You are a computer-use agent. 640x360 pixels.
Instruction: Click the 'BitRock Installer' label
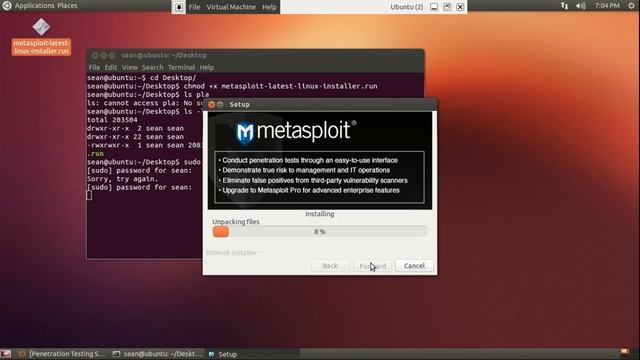tap(231, 253)
